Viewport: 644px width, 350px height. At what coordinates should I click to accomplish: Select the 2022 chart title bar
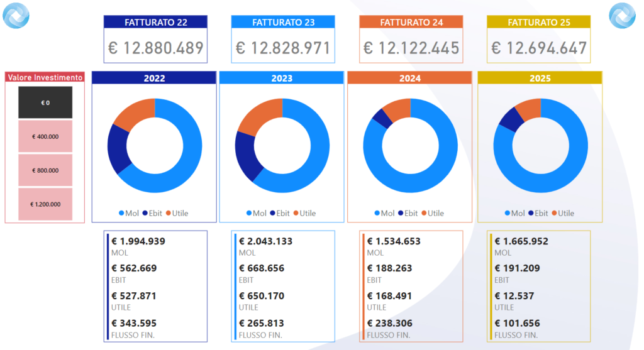coord(154,78)
